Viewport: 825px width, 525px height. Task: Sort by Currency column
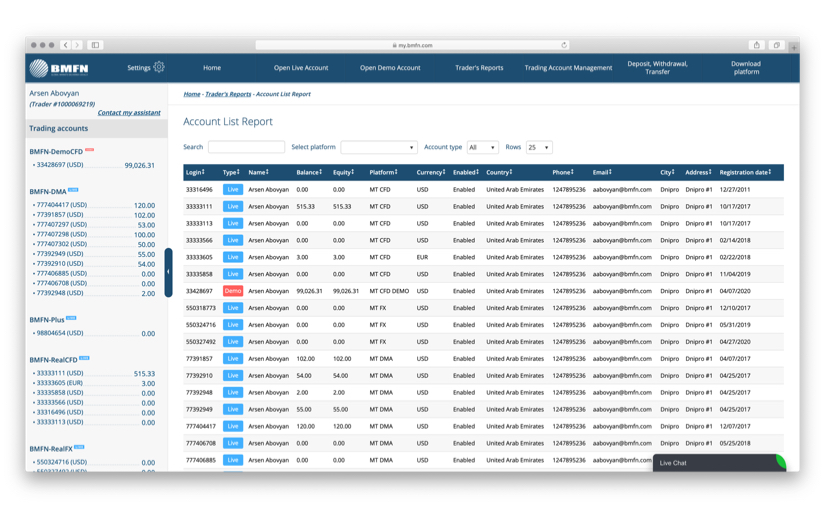tap(431, 173)
